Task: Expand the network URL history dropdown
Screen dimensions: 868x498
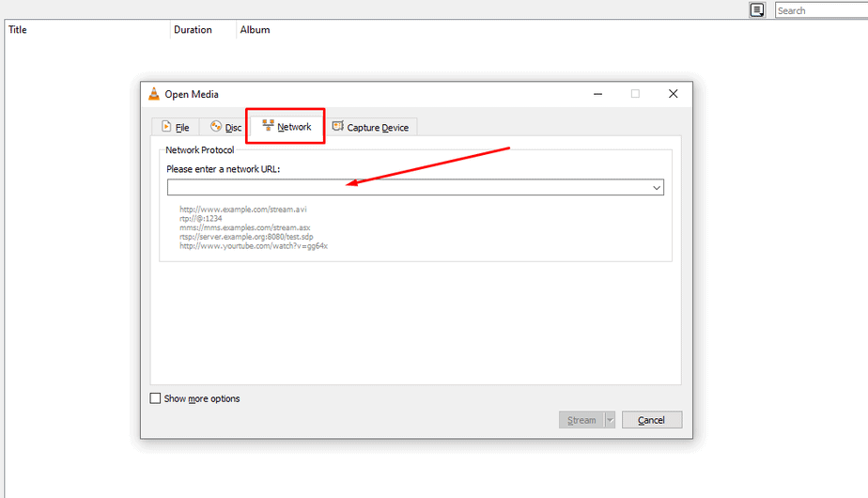Action: (x=657, y=187)
